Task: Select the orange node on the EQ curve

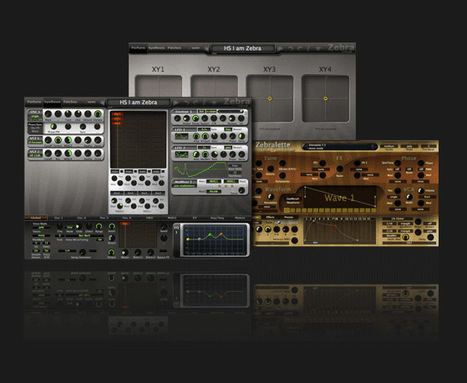Action: point(221,235)
